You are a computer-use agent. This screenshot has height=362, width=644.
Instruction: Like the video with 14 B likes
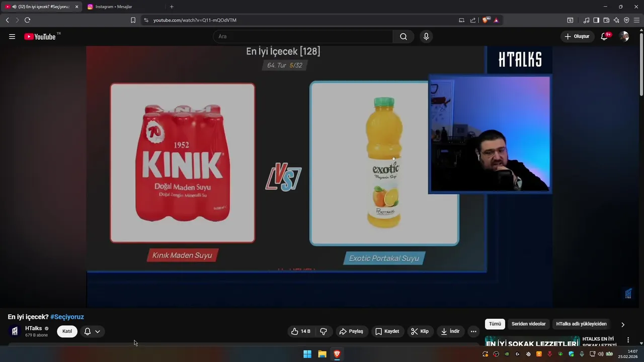[x=300, y=331]
